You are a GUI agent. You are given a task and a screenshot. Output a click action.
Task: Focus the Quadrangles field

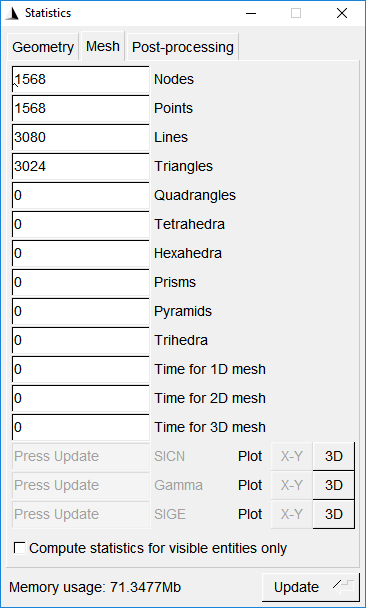tap(81, 195)
